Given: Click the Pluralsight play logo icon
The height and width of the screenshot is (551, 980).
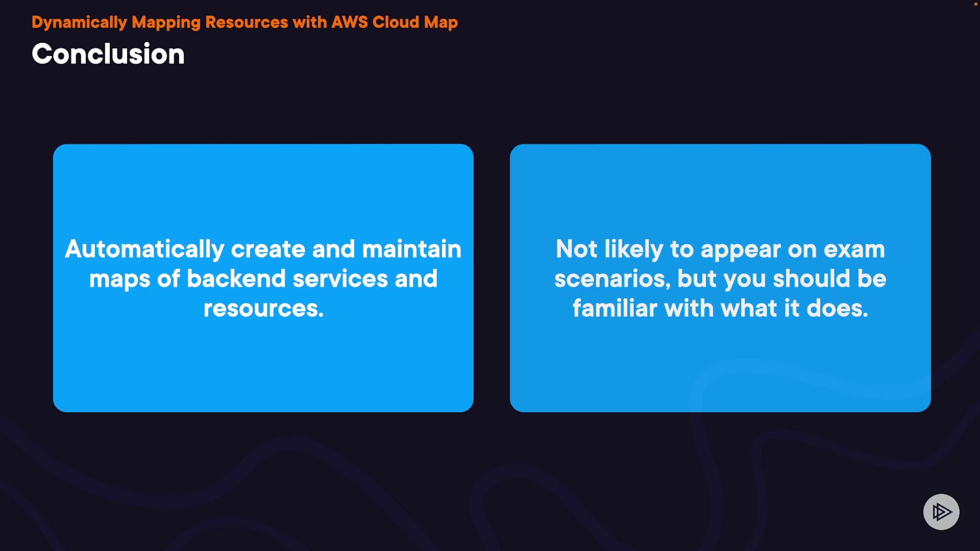Looking at the screenshot, I should tap(941, 512).
